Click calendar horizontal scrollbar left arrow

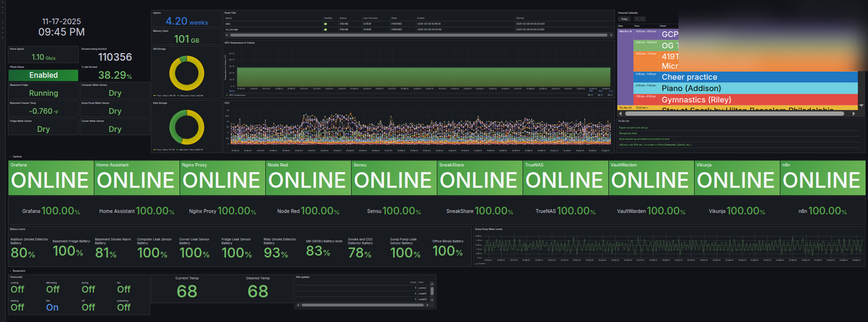click(620, 114)
